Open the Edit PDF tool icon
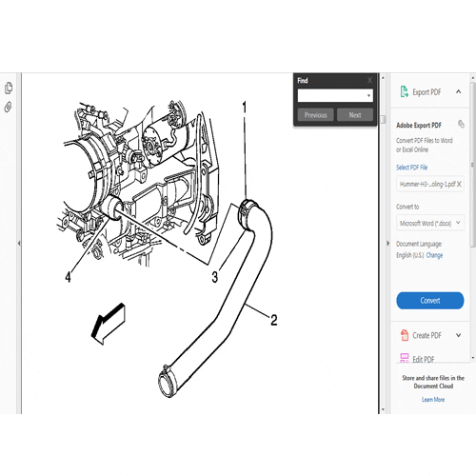 [405, 358]
